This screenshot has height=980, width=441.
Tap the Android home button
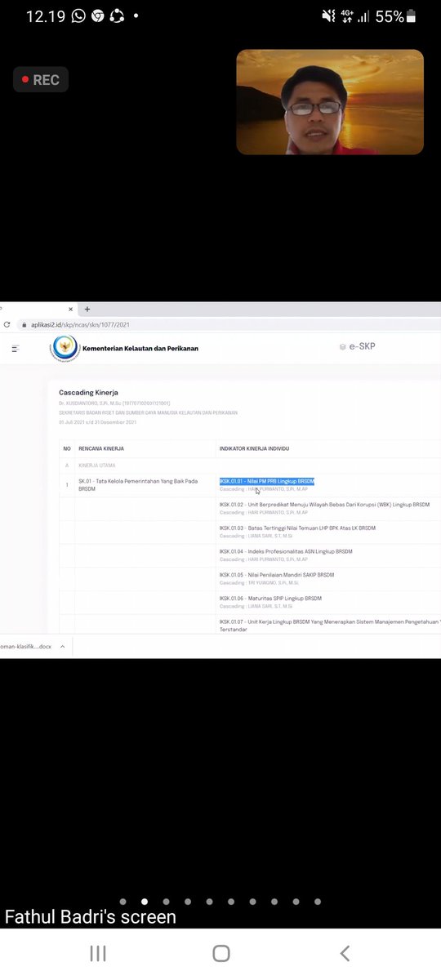[220, 953]
